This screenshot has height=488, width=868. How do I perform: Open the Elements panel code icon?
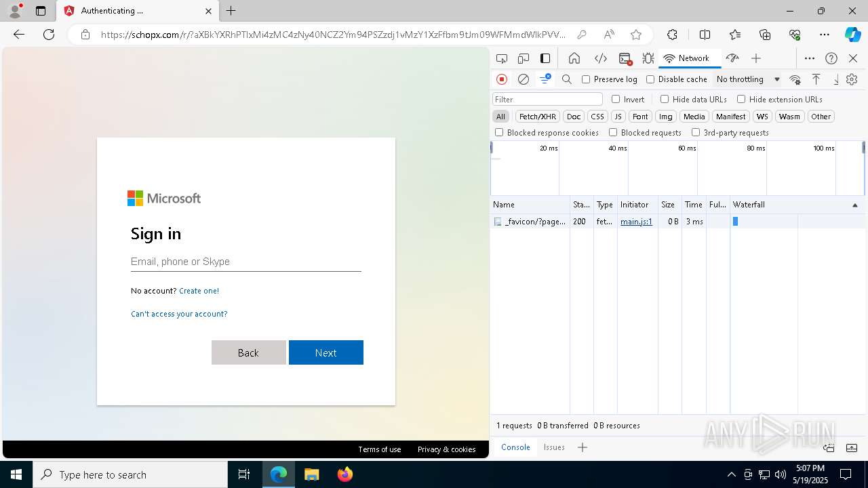[600, 58]
